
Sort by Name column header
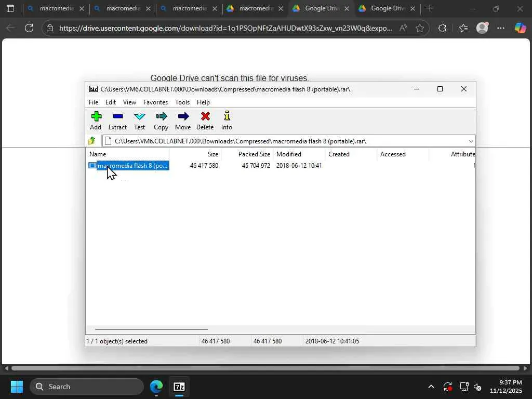[128, 154]
